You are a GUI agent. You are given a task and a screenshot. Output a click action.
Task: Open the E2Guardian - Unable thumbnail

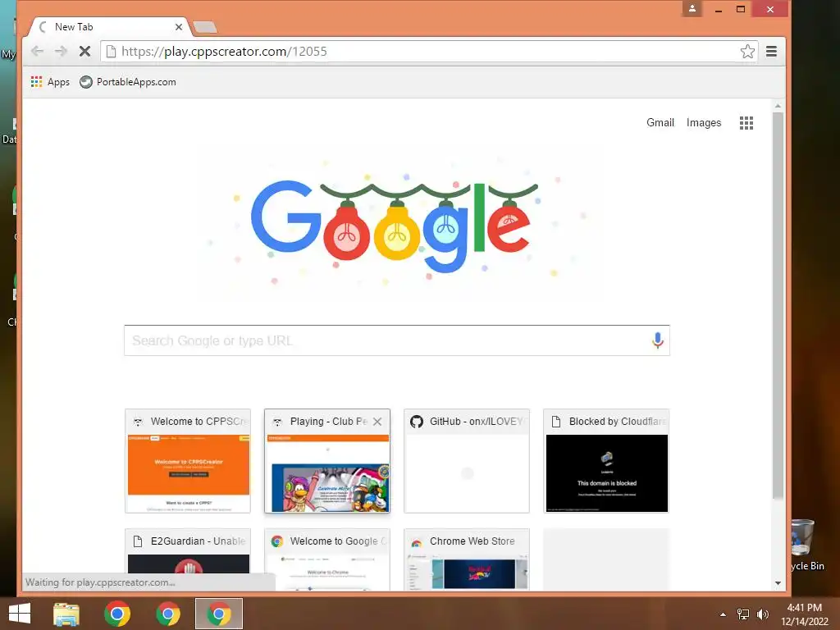[x=188, y=559]
